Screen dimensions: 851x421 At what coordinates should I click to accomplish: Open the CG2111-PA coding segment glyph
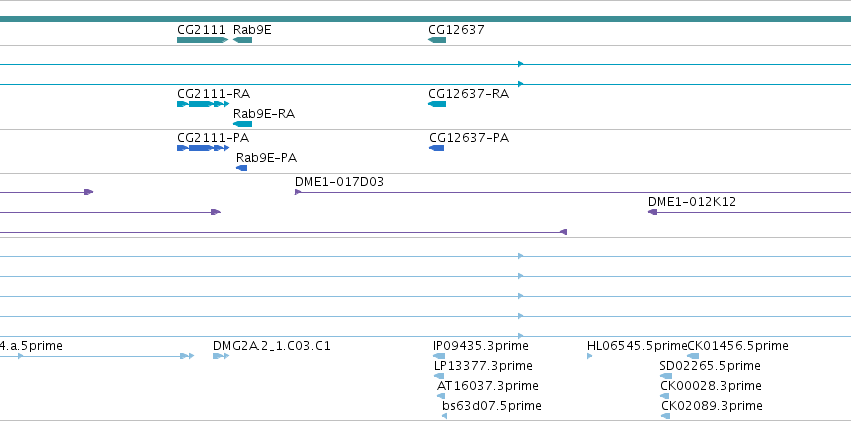[203, 148]
